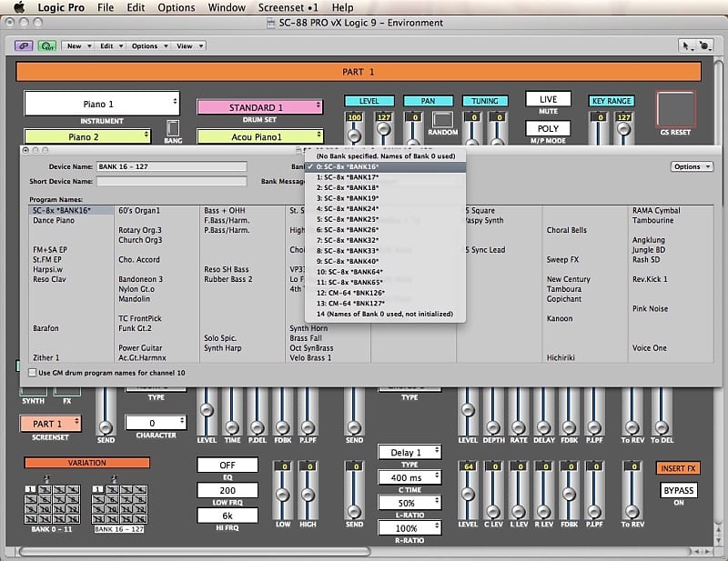
Task: Open the Delay 1 type dropdown
Action: (409, 453)
